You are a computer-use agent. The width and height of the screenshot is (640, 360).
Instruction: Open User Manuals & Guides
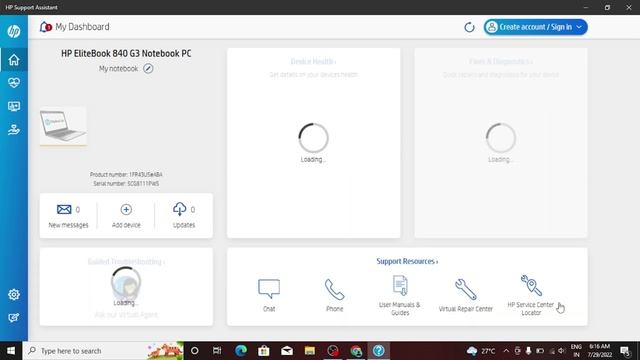pos(400,295)
